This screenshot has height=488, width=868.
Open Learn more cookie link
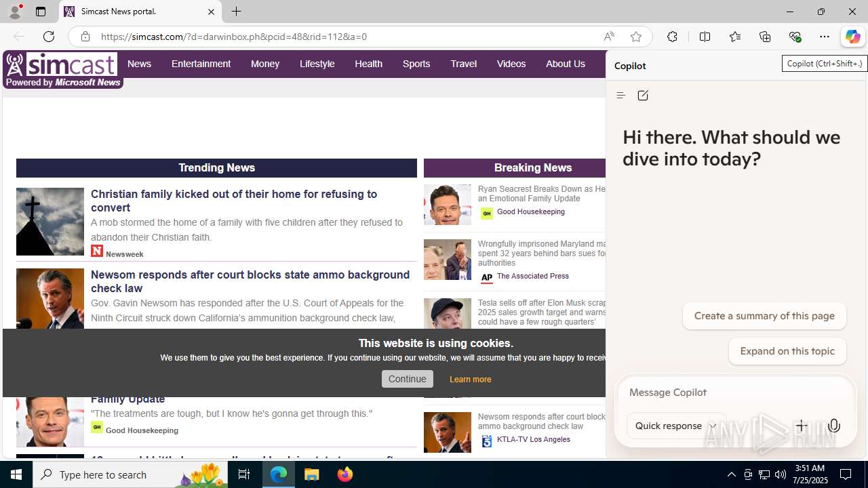(x=470, y=380)
